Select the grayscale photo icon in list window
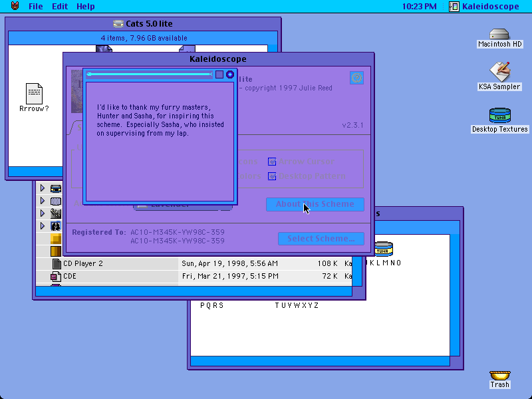This screenshot has width=532, height=399. [56, 213]
